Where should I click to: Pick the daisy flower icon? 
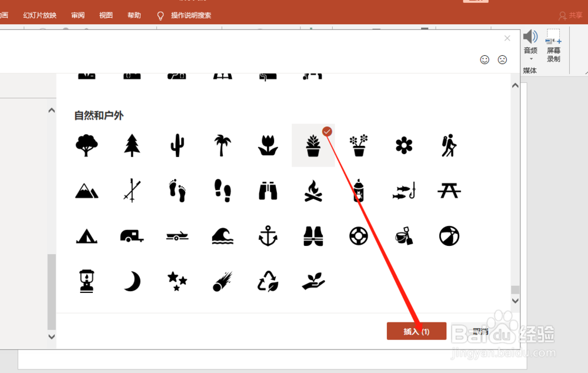404,145
